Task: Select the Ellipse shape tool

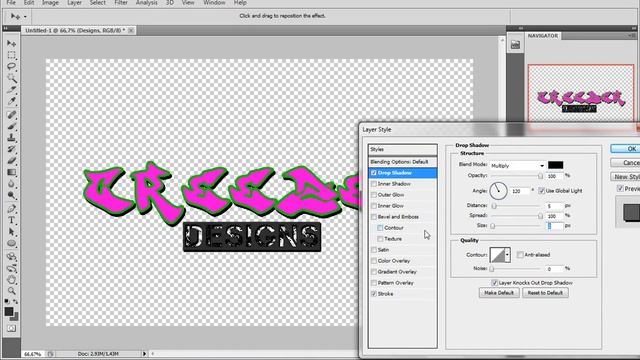Action: [x=11, y=243]
